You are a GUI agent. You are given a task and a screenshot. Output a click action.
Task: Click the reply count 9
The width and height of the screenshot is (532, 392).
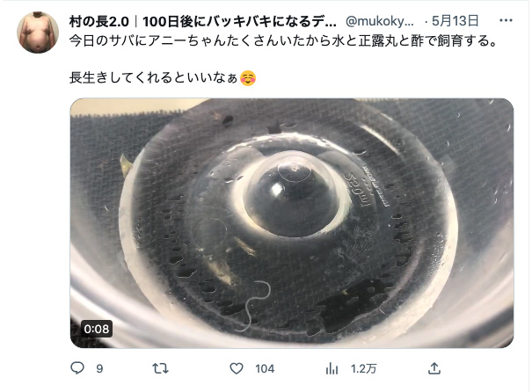coord(99,368)
